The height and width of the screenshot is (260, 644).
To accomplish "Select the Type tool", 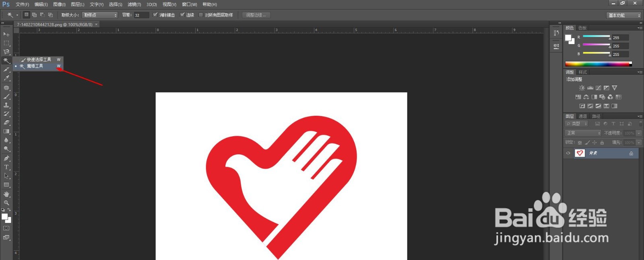I will tap(6, 167).
